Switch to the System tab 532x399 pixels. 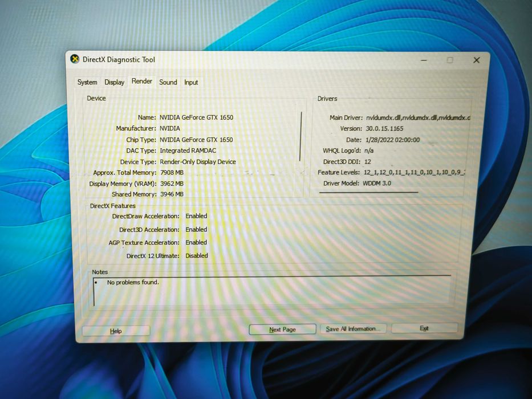pyautogui.click(x=87, y=82)
